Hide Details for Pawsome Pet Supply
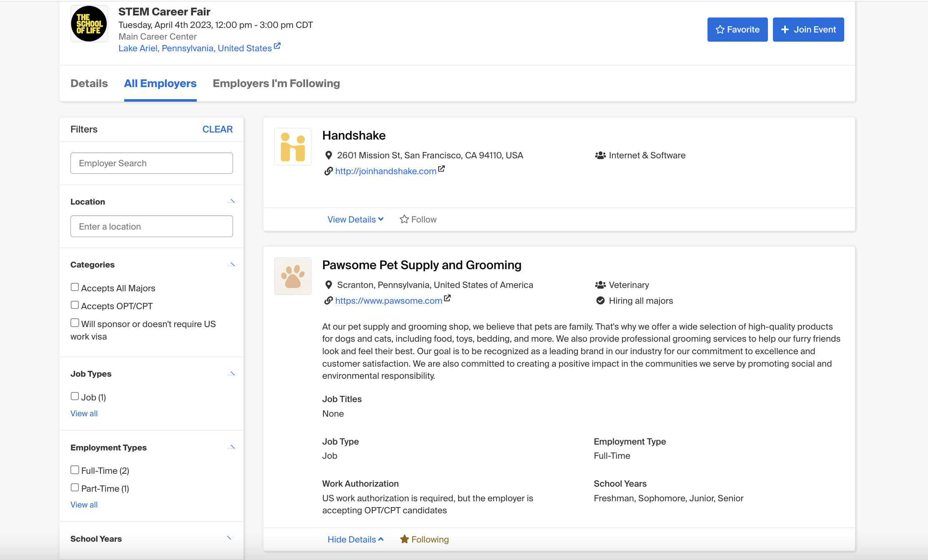The width and height of the screenshot is (928, 560). 355,540
